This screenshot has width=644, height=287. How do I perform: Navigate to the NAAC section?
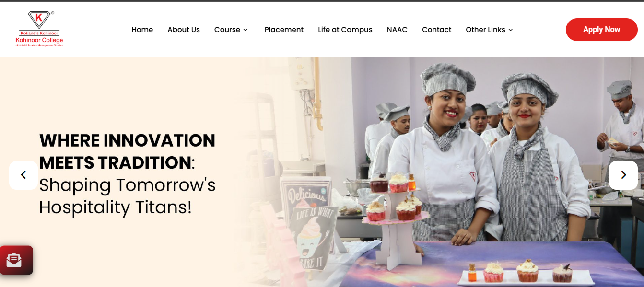(x=397, y=30)
